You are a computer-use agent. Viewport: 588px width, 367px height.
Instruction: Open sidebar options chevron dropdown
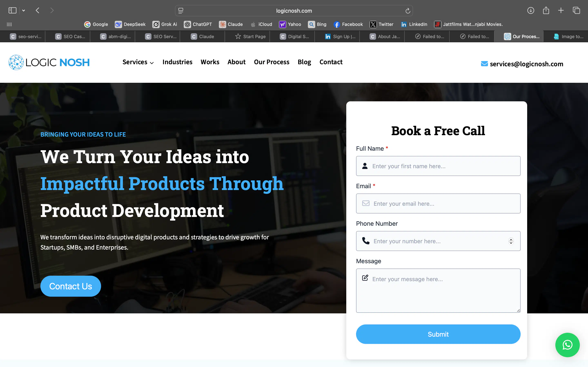click(x=23, y=10)
